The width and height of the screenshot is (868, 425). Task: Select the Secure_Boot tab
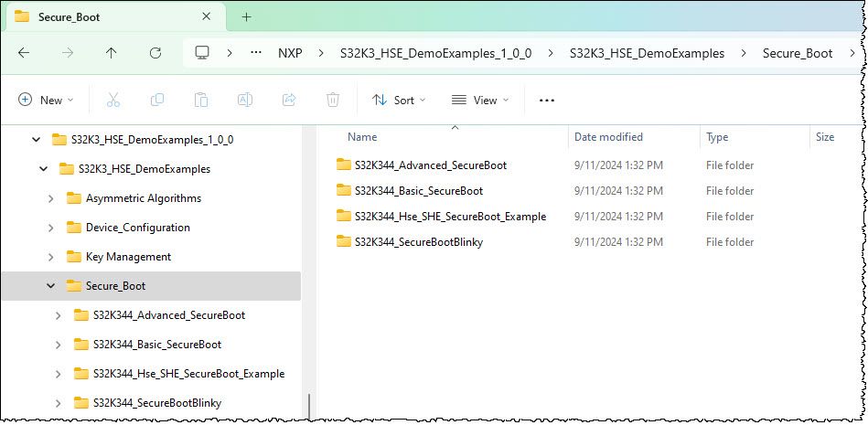coord(115,17)
